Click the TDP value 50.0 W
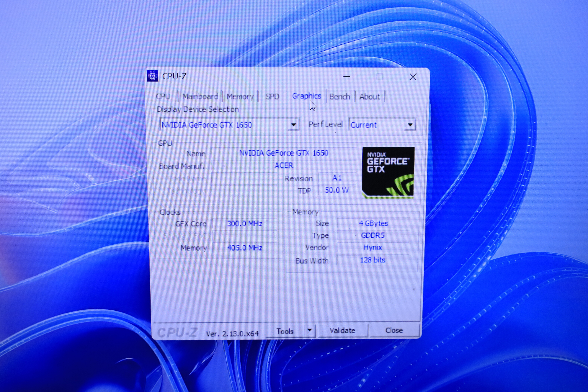Viewport: 588px width, 392px height. point(337,190)
